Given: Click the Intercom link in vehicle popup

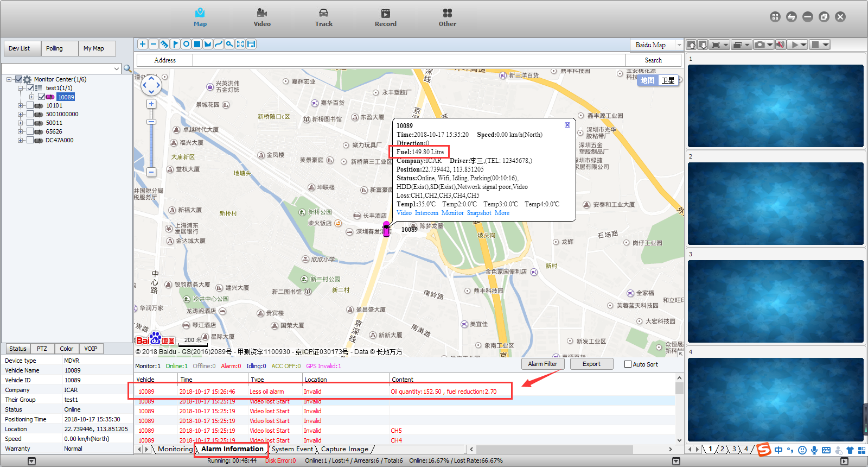Looking at the screenshot, I should coord(426,213).
